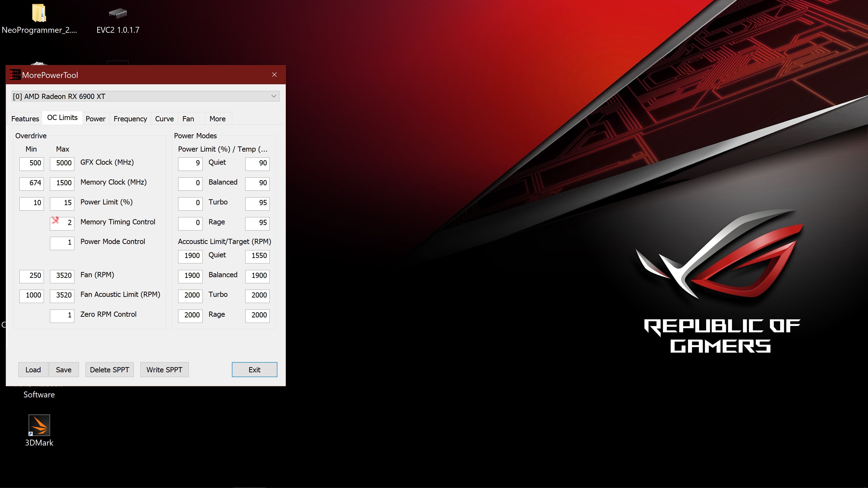
Task: Click the Save button
Action: 64,370
